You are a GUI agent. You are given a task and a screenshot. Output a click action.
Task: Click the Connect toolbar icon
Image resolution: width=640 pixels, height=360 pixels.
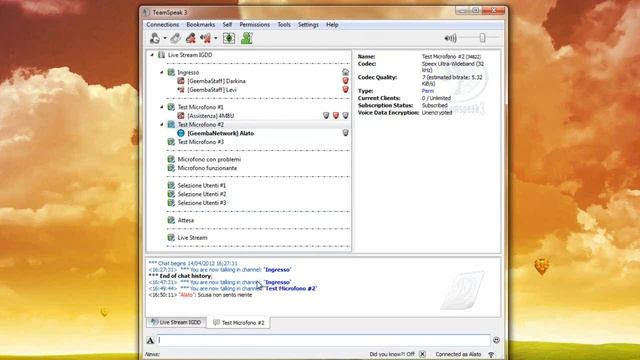155,38
